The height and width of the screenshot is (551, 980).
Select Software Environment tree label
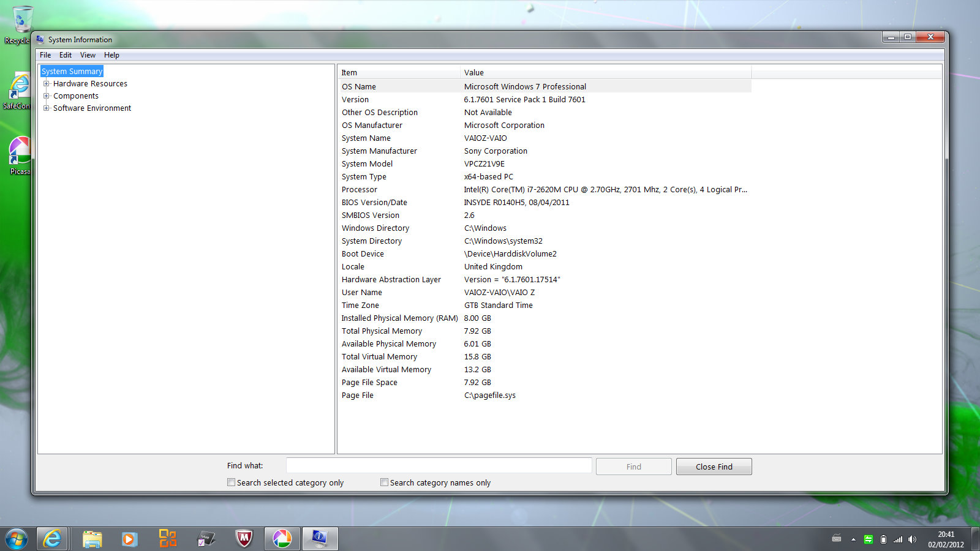92,108
